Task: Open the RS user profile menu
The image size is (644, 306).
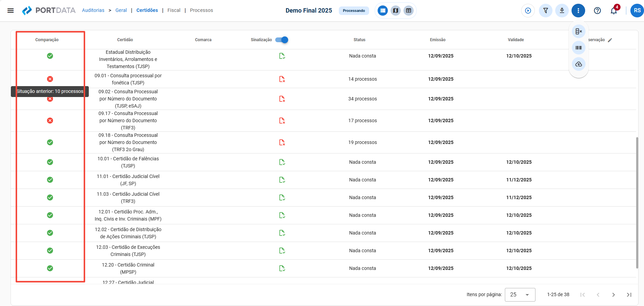Action: pos(637,11)
